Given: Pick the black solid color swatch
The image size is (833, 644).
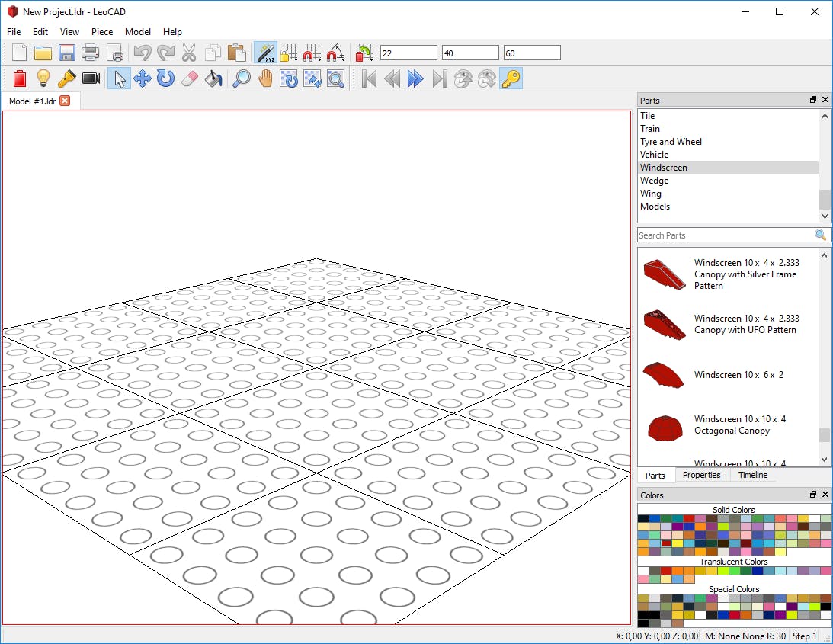Looking at the screenshot, I should pyautogui.click(x=643, y=519).
